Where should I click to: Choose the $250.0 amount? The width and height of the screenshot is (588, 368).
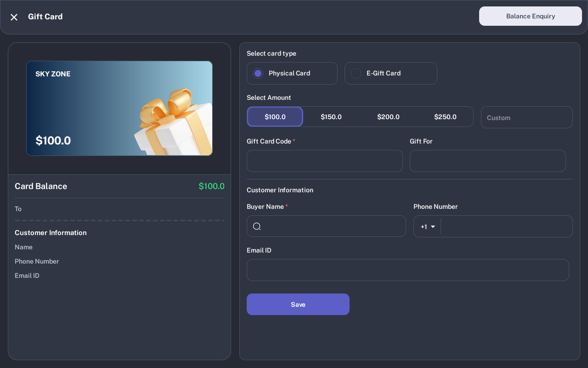pos(445,117)
